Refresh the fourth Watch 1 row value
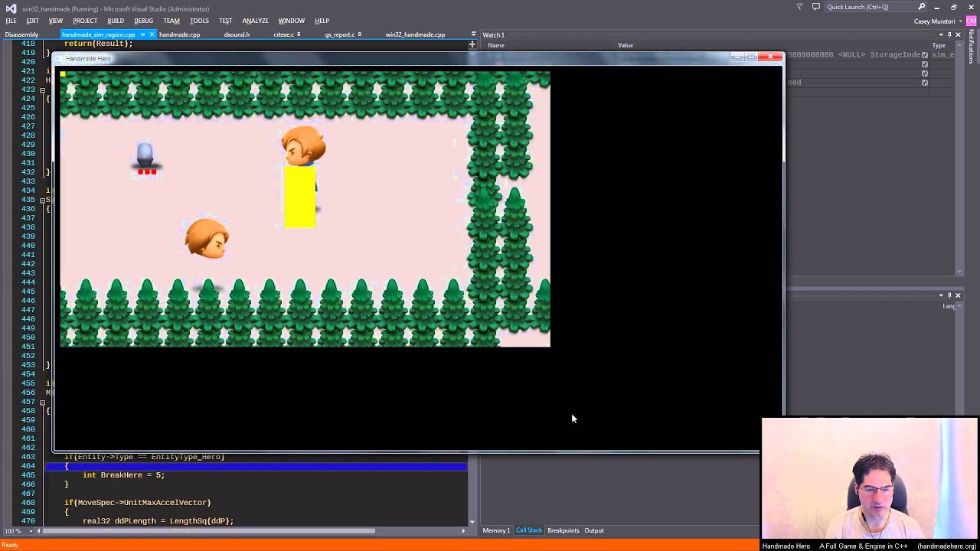This screenshot has width=980, height=551. 925,83
